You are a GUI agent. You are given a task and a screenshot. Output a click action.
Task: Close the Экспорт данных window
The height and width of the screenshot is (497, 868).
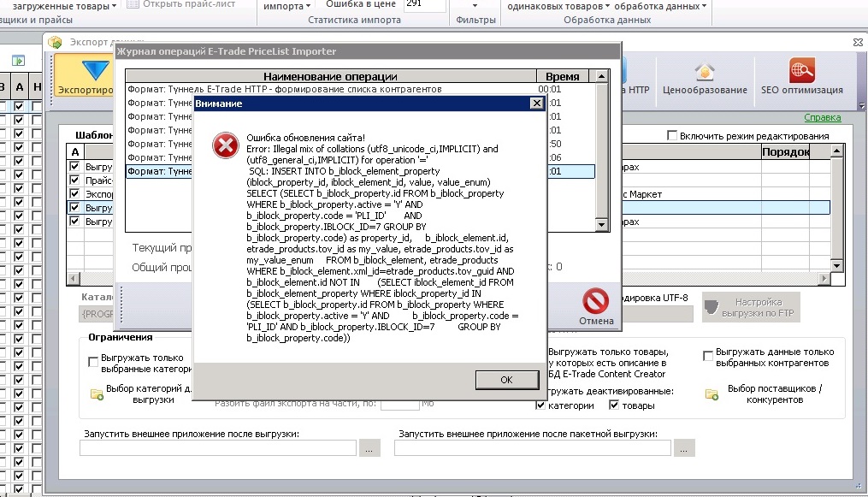[858, 42]
